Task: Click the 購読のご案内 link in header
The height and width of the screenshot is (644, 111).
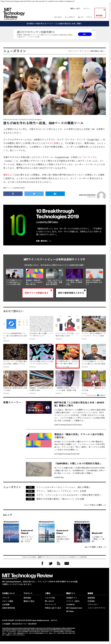Action: pyautogui.click(x=75, y=9)
